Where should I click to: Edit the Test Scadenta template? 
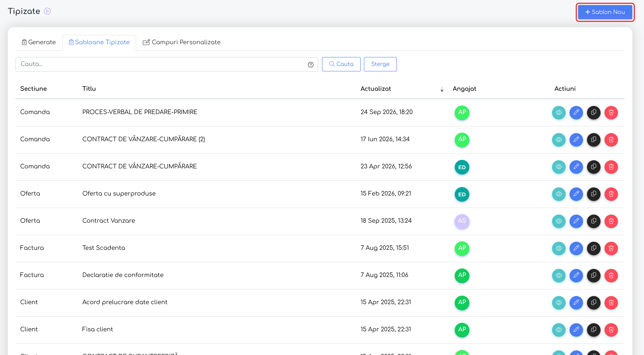[576, 249]
